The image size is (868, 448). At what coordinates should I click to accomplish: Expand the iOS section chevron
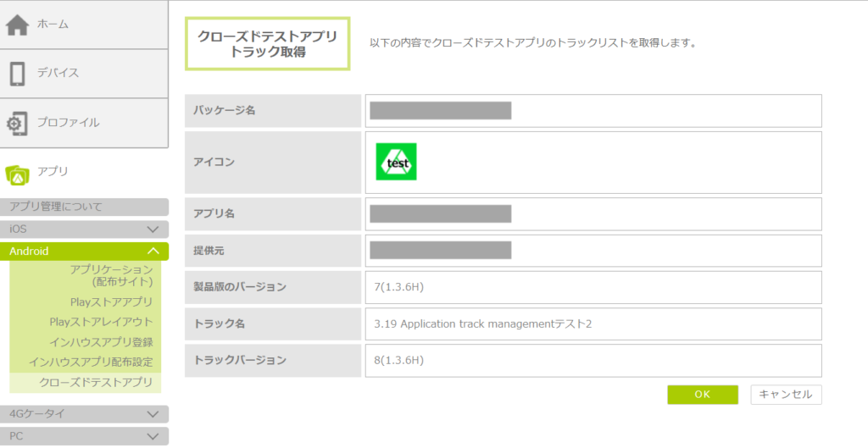153,230
